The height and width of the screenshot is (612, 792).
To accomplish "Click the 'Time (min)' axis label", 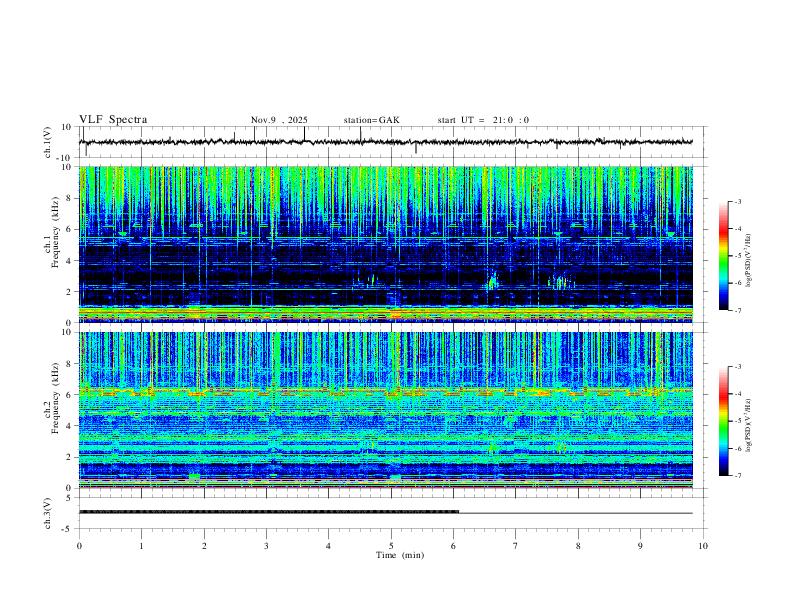I will (400, 555).
